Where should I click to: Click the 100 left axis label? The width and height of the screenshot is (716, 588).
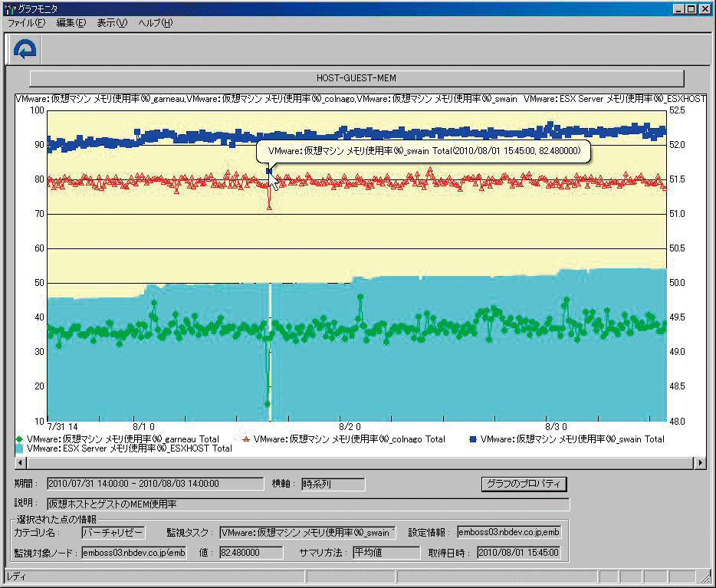pyautogui.click(x=37, y=110)
